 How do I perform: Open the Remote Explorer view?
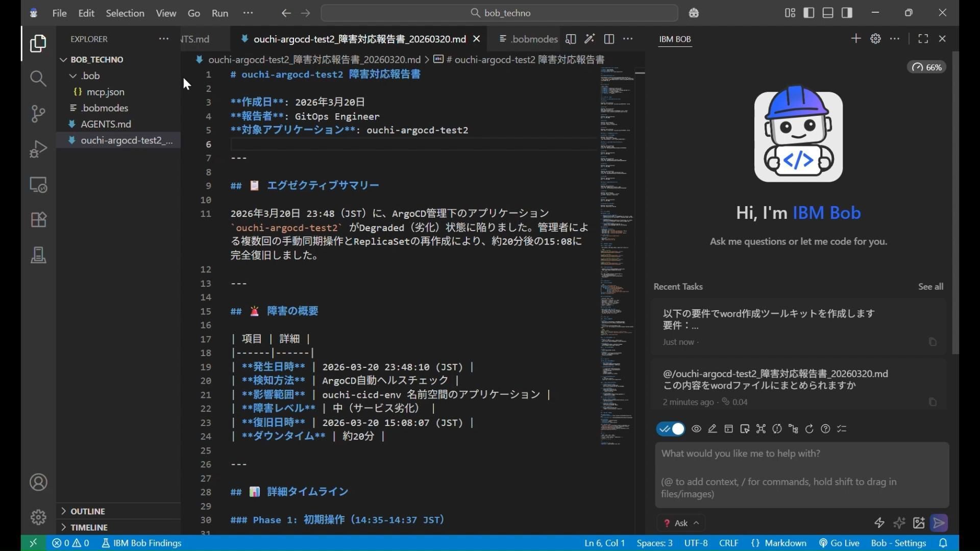point(38,184)
